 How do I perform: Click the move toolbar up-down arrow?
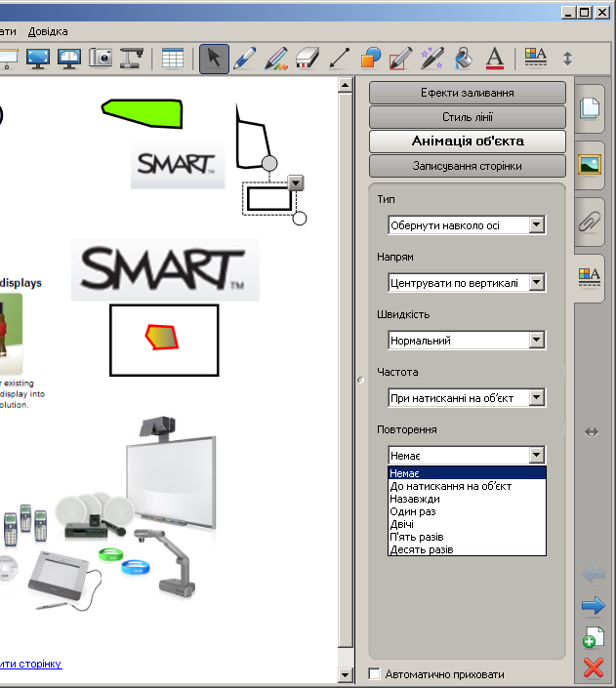pos(567,59)
